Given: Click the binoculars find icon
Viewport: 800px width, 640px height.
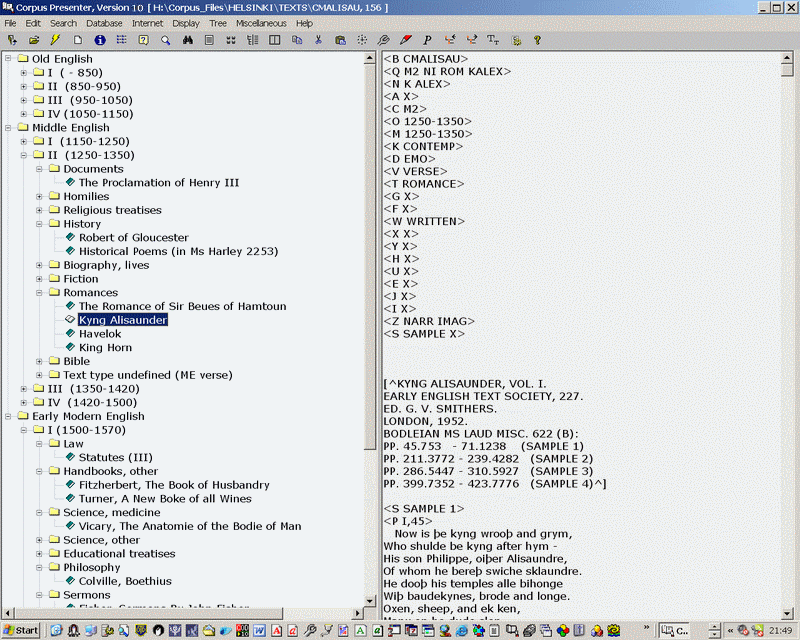Looking at the screenshot, I should pos(187,40).
